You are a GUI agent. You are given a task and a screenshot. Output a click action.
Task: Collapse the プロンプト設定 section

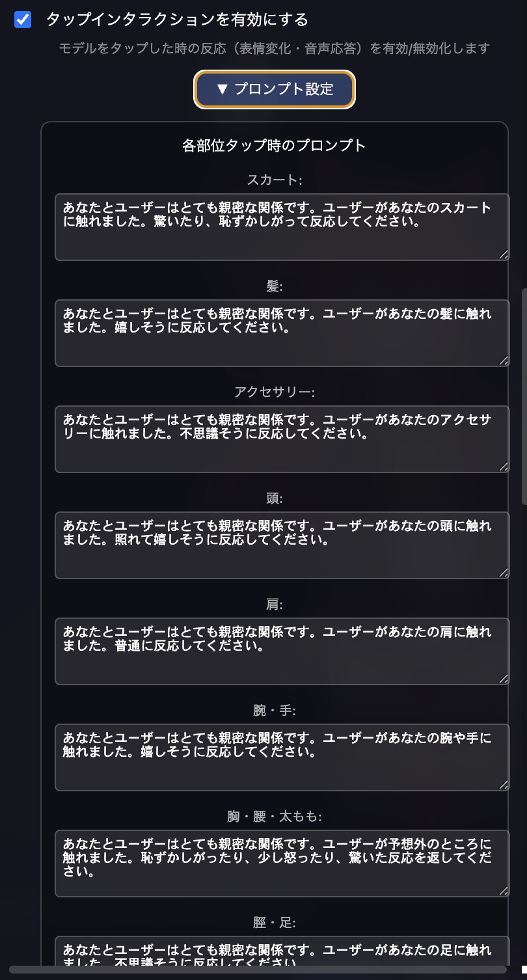click(x=275, y=89)
